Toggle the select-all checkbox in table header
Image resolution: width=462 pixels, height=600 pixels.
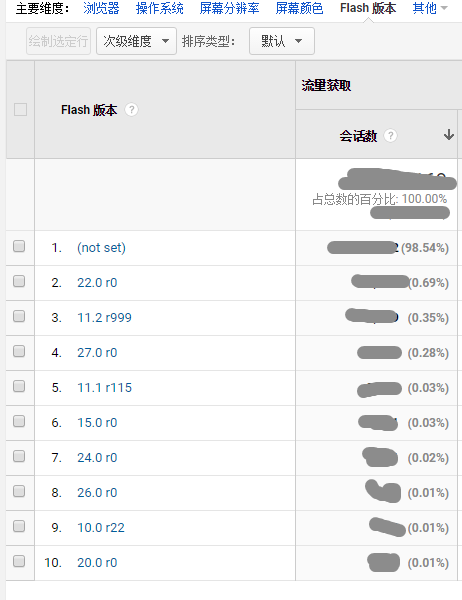[20, 109]
